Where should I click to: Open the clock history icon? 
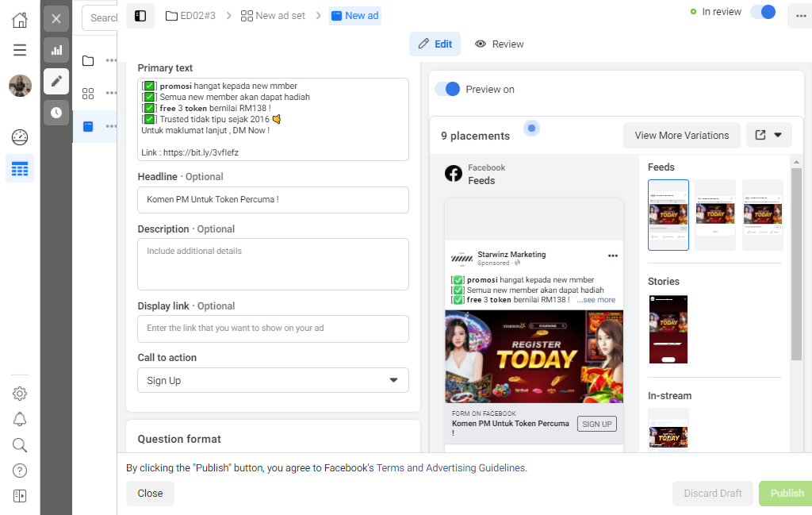coord(56,113)
